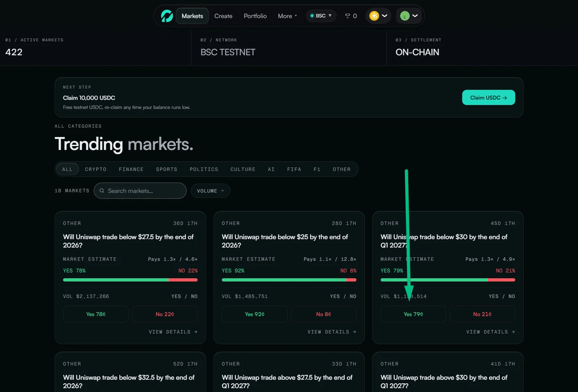Viewport: 578px width, 392px height.
Task: Click the green logo icon in navbar
Action: point(167,16)
